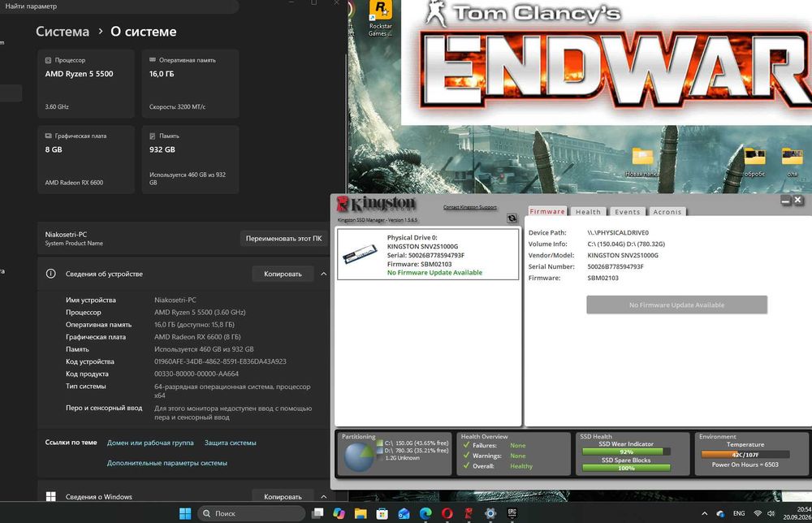812x523 pixels.
Task: Copy device info with Копировать button
Action: coord(283,274)
